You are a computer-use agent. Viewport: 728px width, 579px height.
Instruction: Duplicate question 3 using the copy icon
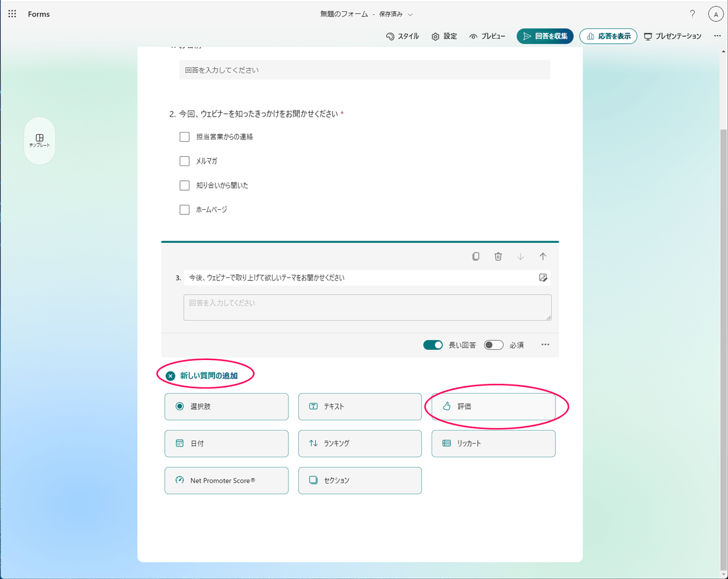point(475,256)
